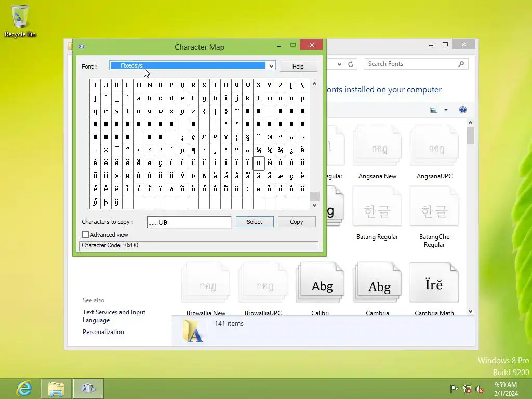Pick the Ð character in the grid

pyautogui.click(x=259, y=163)
